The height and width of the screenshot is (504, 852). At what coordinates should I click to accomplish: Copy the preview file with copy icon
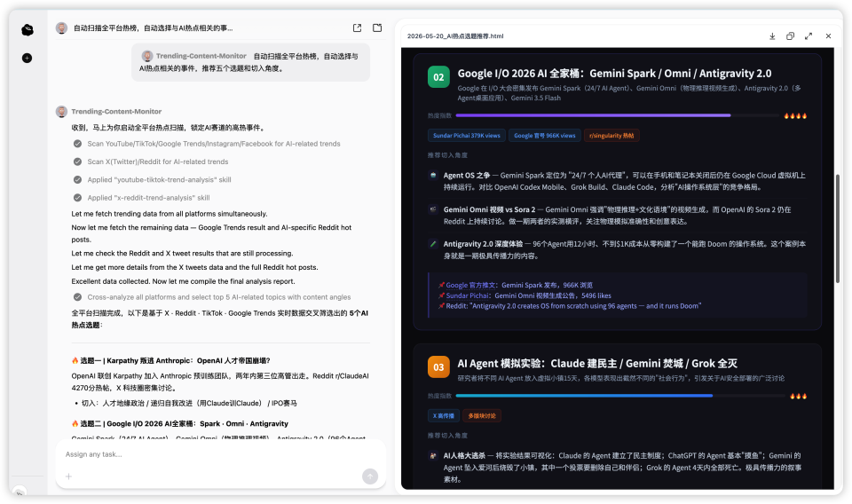(x=790, y=35)
